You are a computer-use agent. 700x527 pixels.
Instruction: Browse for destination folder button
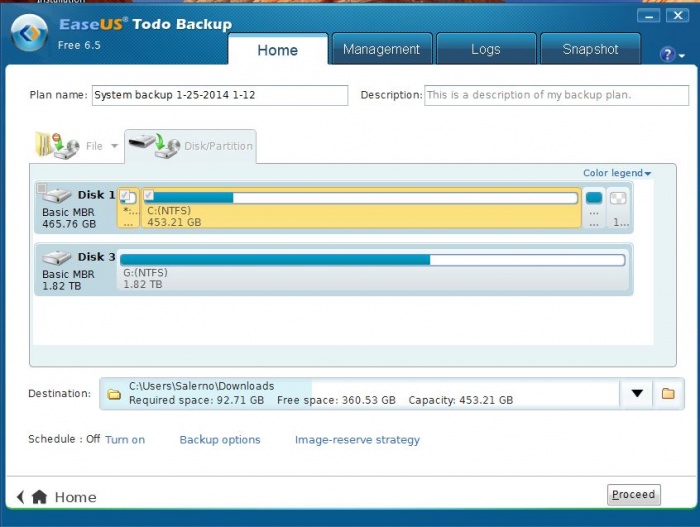point(668,393)
